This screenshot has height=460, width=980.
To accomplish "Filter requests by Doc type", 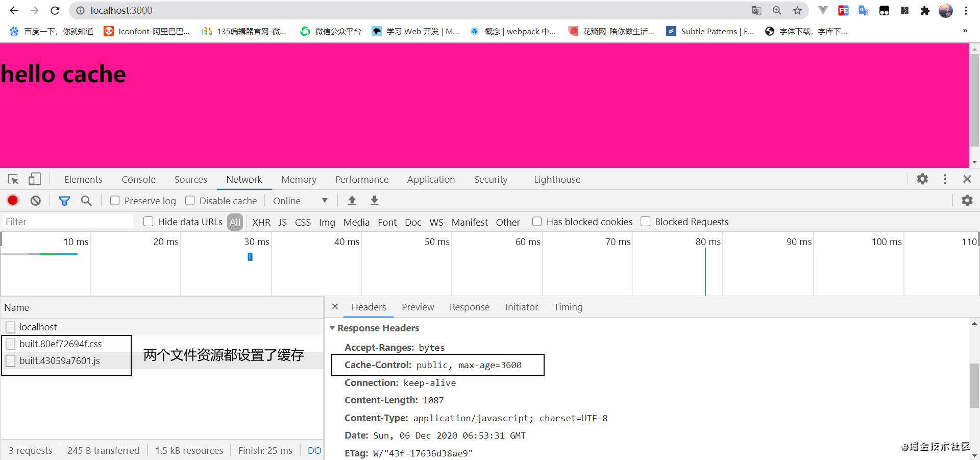I will pyautogui.click(x=413, y=222).
